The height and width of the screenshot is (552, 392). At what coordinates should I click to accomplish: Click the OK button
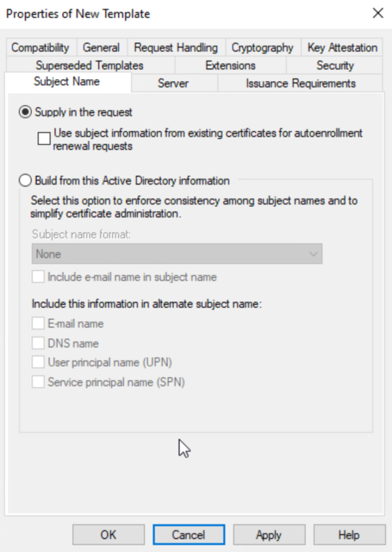(108, 535)
